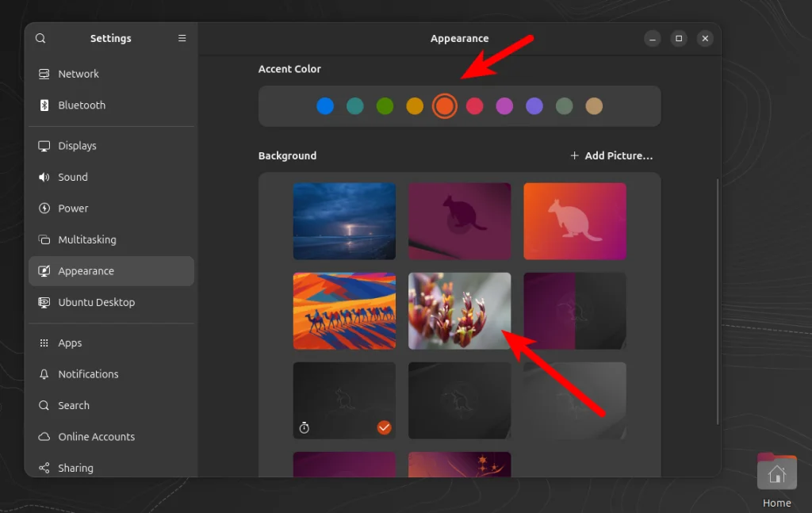Image resolution: width=812 pixels, height=513 pixels.
Task: Select the teal accent color swatch
Action: coord(354,105)
